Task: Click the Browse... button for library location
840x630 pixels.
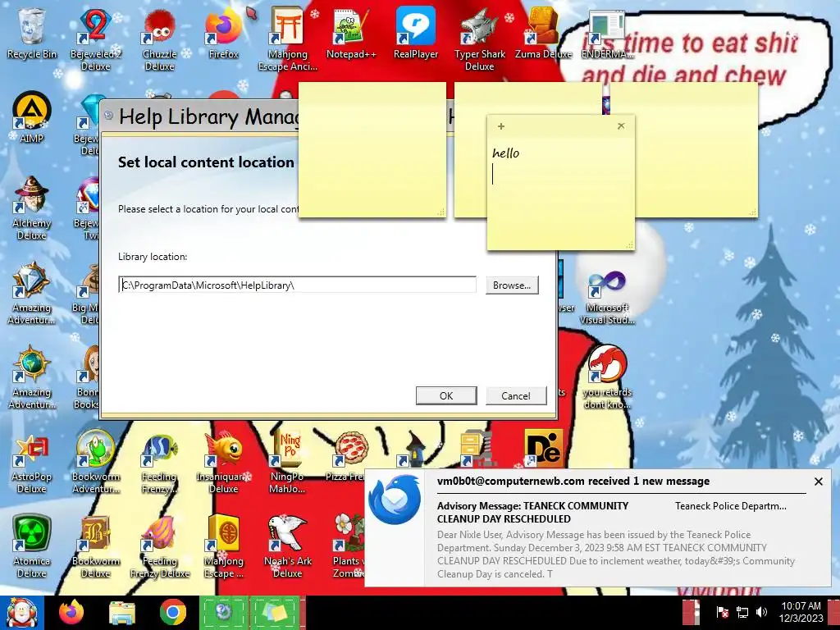Action: tap(512, 285)
